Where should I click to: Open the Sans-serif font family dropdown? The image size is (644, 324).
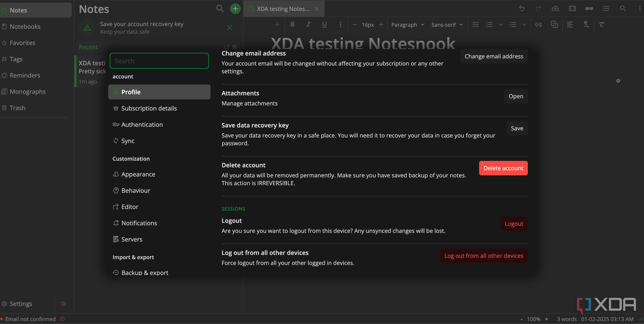coord(447,25)
